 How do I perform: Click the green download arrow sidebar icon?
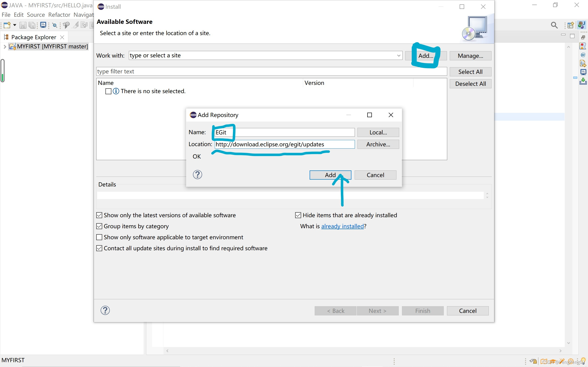point(583,81)
